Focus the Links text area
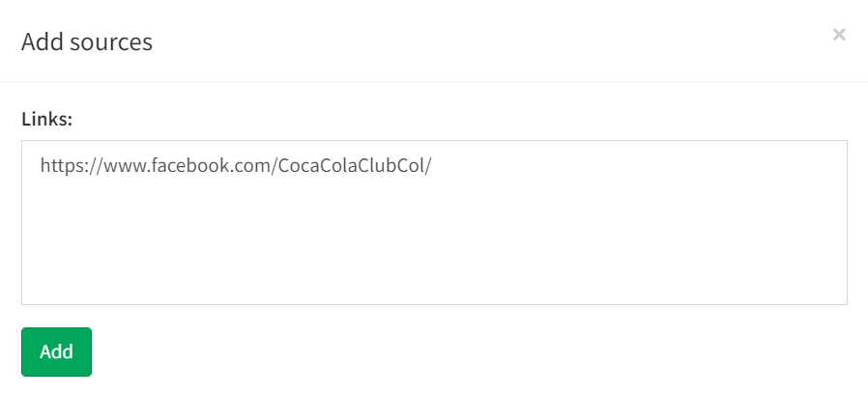 click(434, 222)
